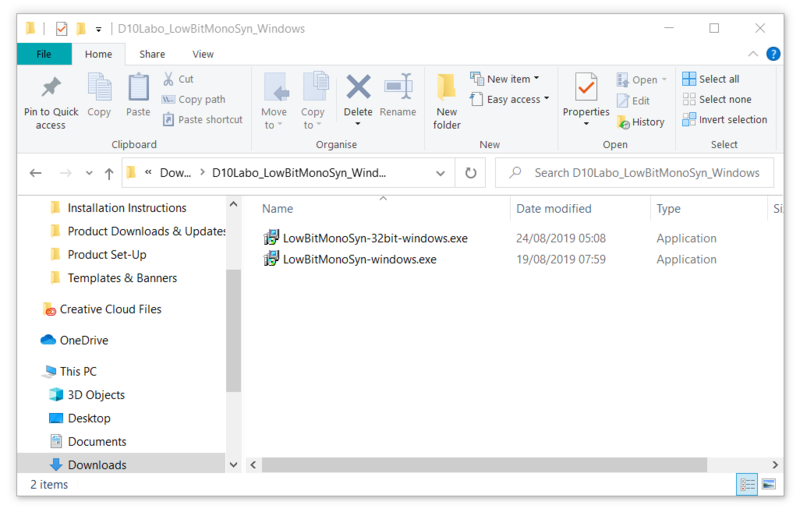Viewport: 800px width, 512px height.
Task: Open the Installation Instructions folder
Action: pyautogui.click(x=127, y=208)
